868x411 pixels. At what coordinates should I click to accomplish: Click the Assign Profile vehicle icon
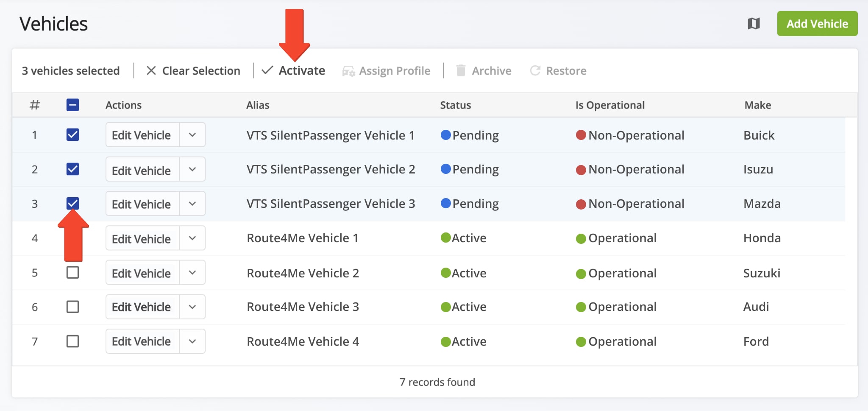tap(349, 71)
